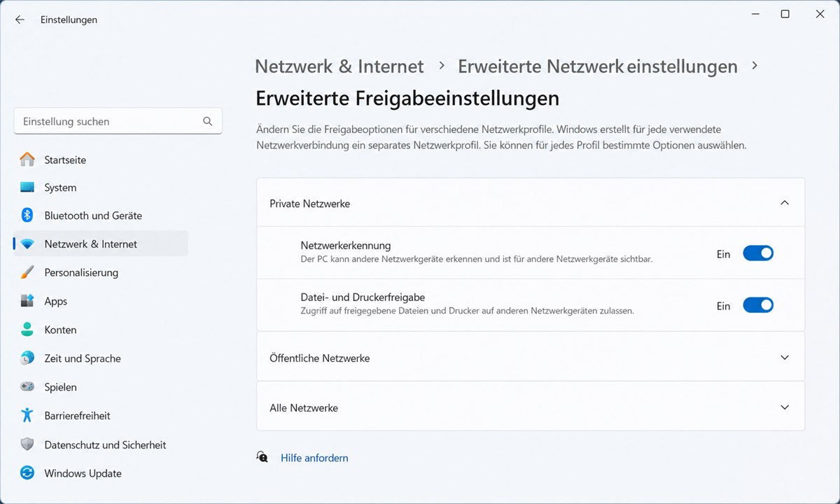Click the back arrow icon
Image resolution: width=840 pixels, height=504 pixels.
[x=20, y=20]
